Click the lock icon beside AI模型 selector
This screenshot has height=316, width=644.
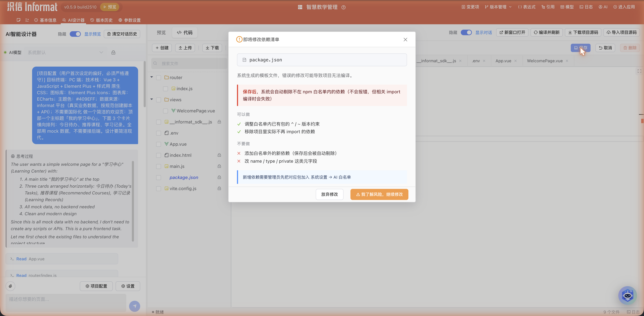pos(113,53)
